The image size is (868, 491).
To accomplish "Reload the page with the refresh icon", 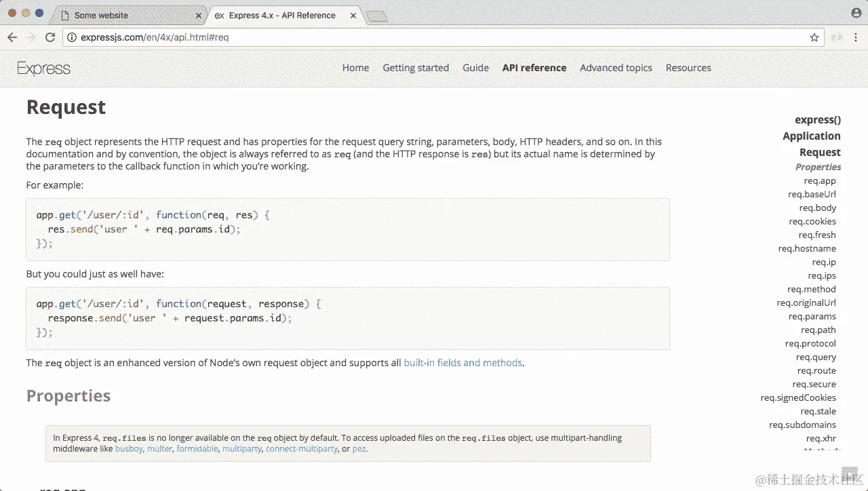I will pyautogui.click(x=50, y=37).
